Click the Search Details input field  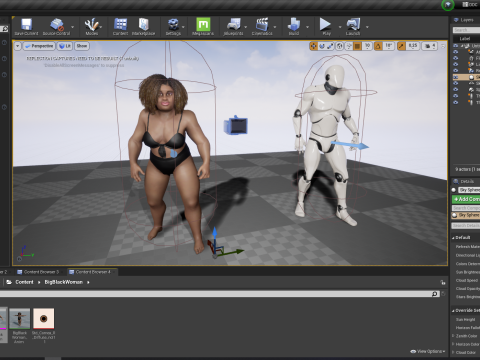(x=466, y=226)
